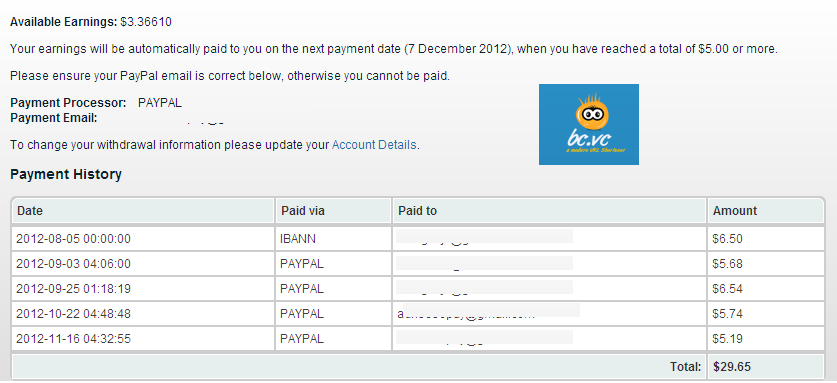
Task: Select the 2012-09-25 01:18:19 date cell
Action: pos(143,289)
